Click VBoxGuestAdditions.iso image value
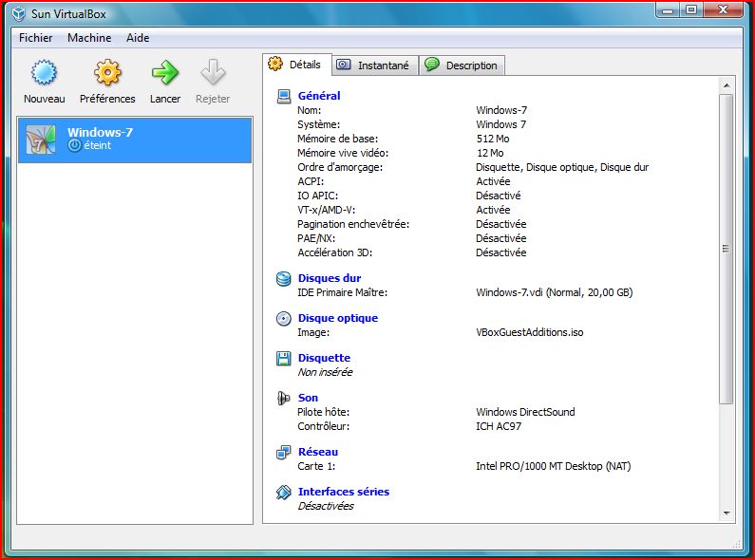The height and width of the screenshot is (560, 755). (530, 332)
